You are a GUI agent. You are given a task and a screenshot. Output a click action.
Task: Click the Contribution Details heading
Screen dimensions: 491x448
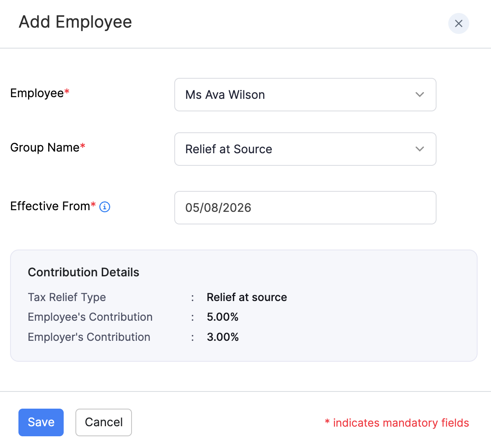coord(84,272)
